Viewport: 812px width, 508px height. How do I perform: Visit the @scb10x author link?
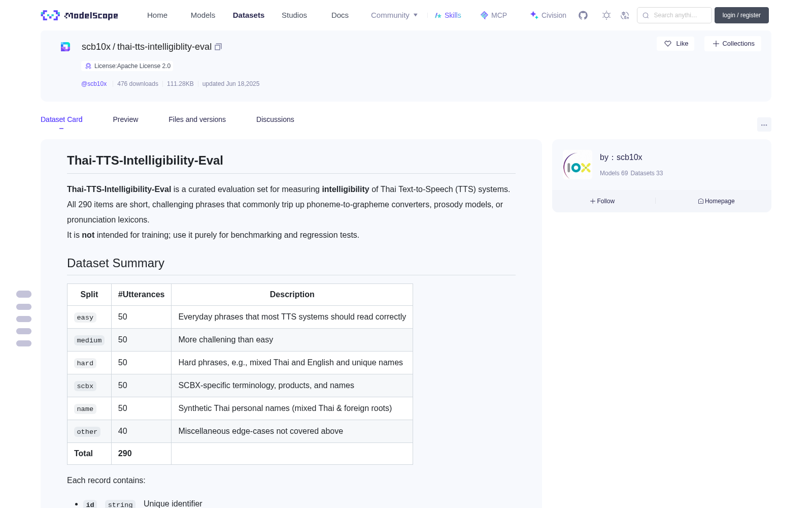[94, 84]
